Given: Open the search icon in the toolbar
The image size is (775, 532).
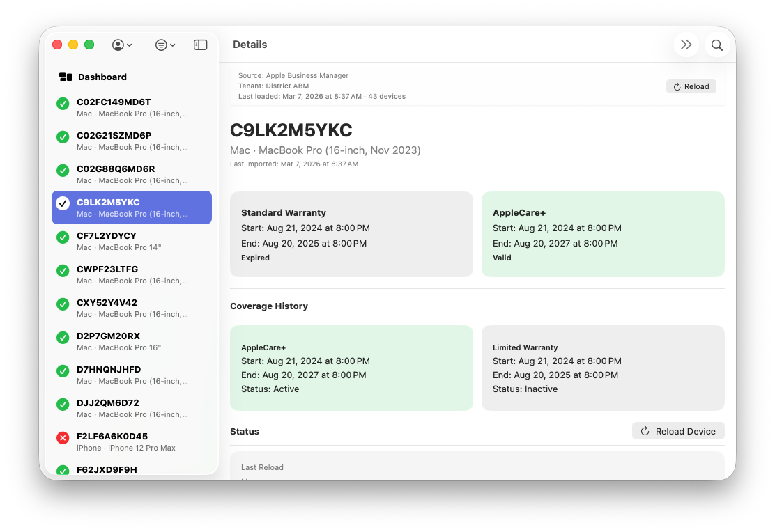Looking at the screenshot, I should [x=716, y=45].
